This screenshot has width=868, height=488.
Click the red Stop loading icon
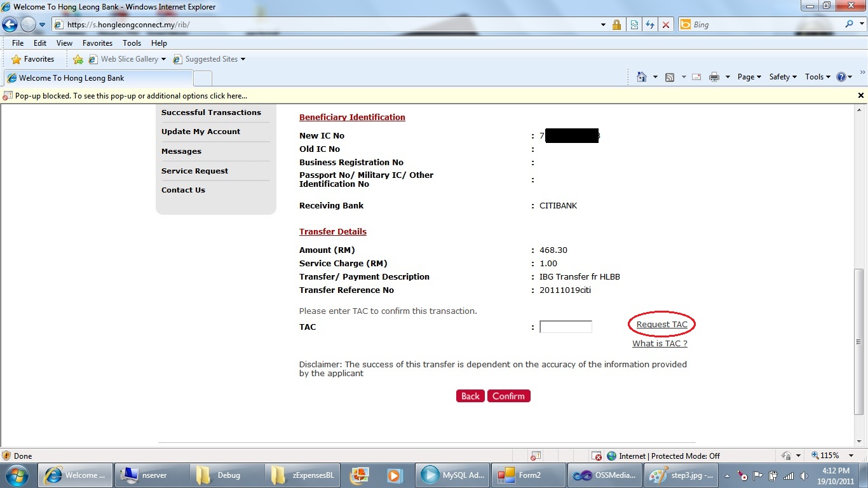(x=665, y=25)
